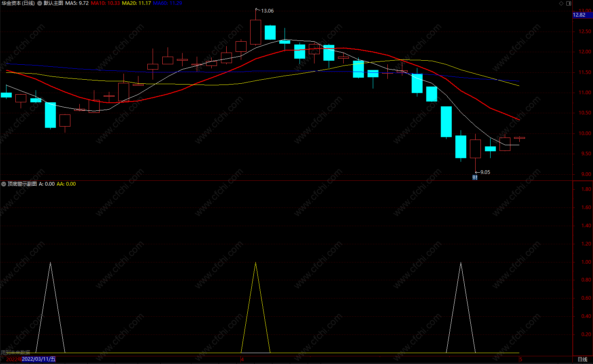Click the diamond icon at top right
This screenshot has width=593, height=364.
(561, 3)
